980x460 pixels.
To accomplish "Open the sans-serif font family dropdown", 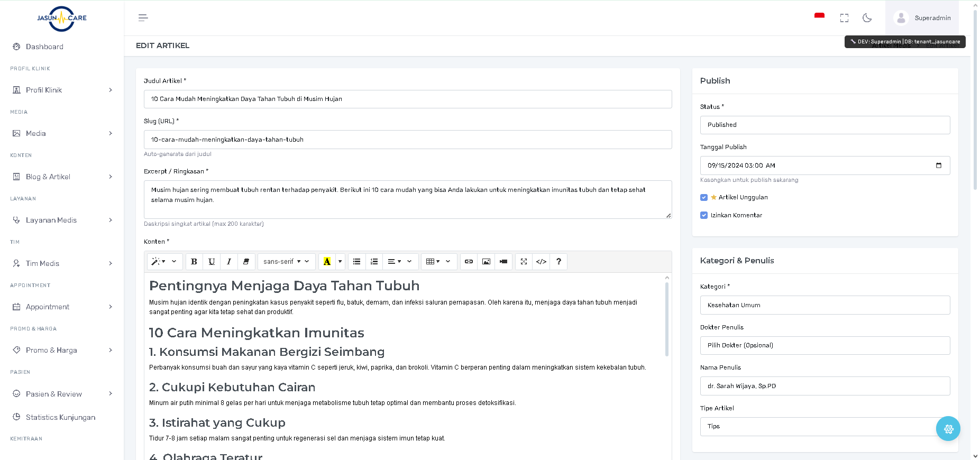I will coord(286,262).
